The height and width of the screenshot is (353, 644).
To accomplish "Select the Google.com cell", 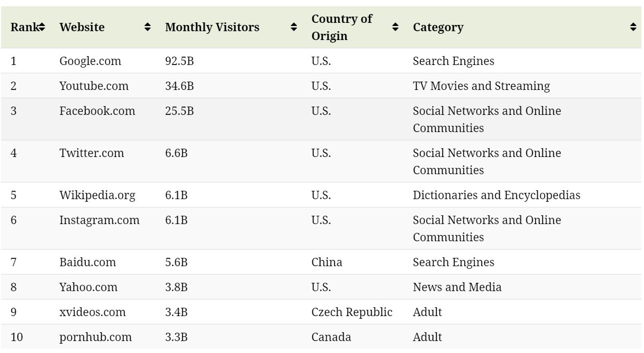I will click(x=90, y=61).
